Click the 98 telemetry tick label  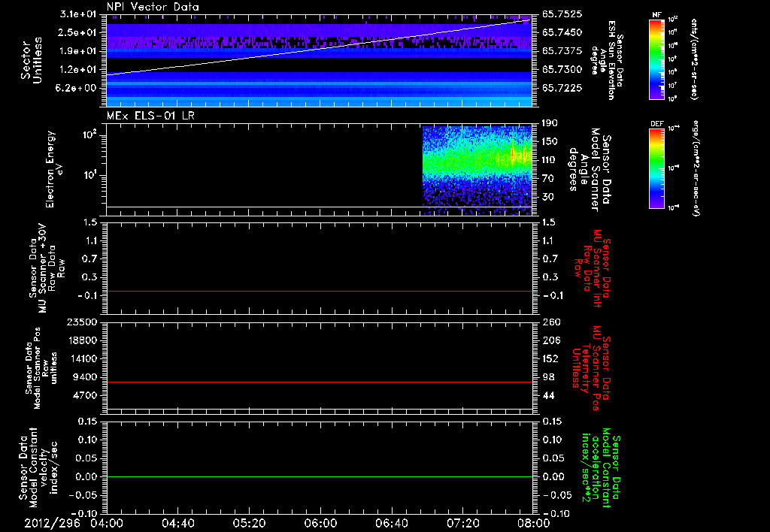coord(548,377)
